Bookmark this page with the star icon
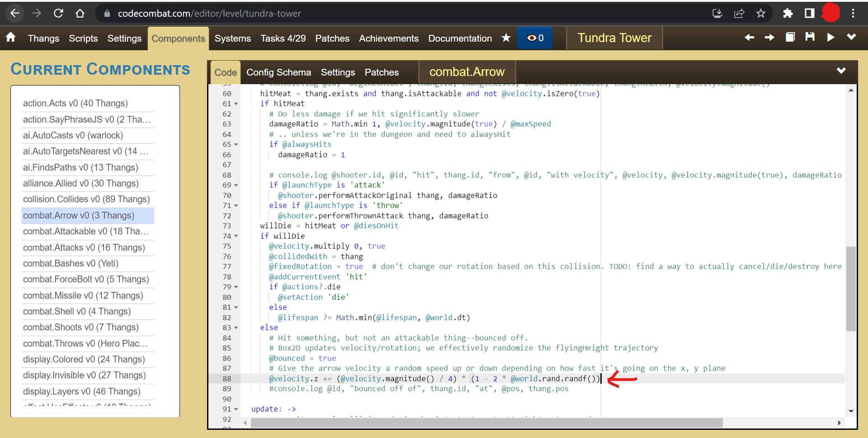 point(761,13)
